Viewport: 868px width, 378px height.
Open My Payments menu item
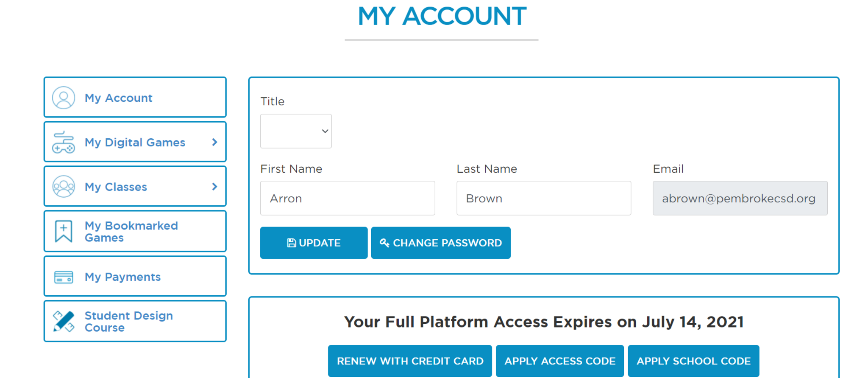(x=122, y=277)
